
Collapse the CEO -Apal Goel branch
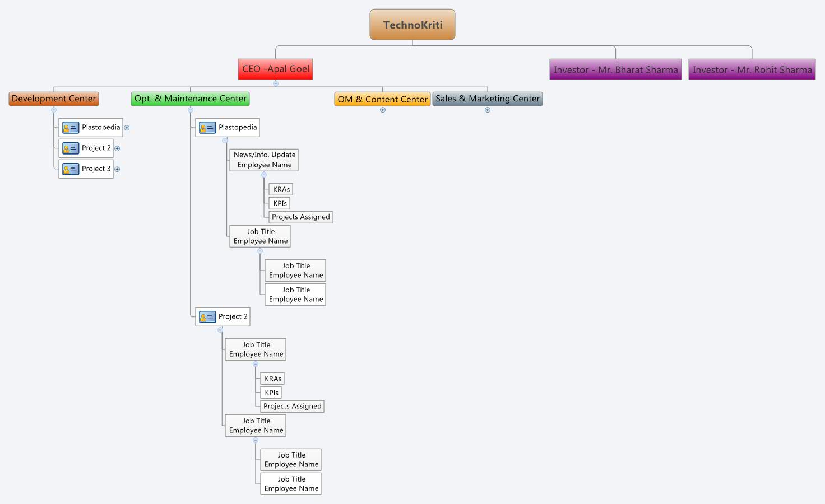click(275, 83)
